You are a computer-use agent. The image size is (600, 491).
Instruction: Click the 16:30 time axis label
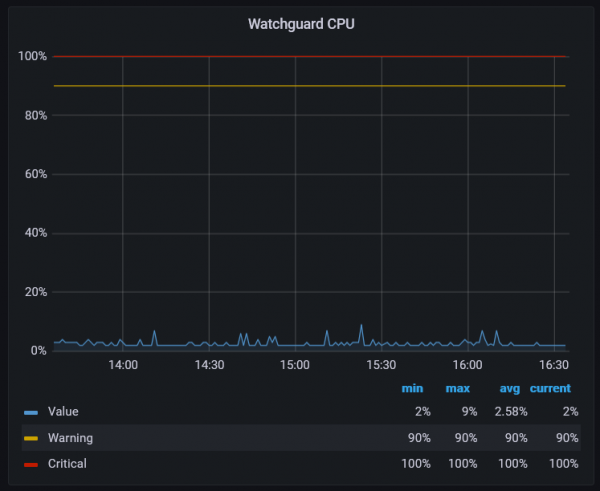[x=553, y=366]
